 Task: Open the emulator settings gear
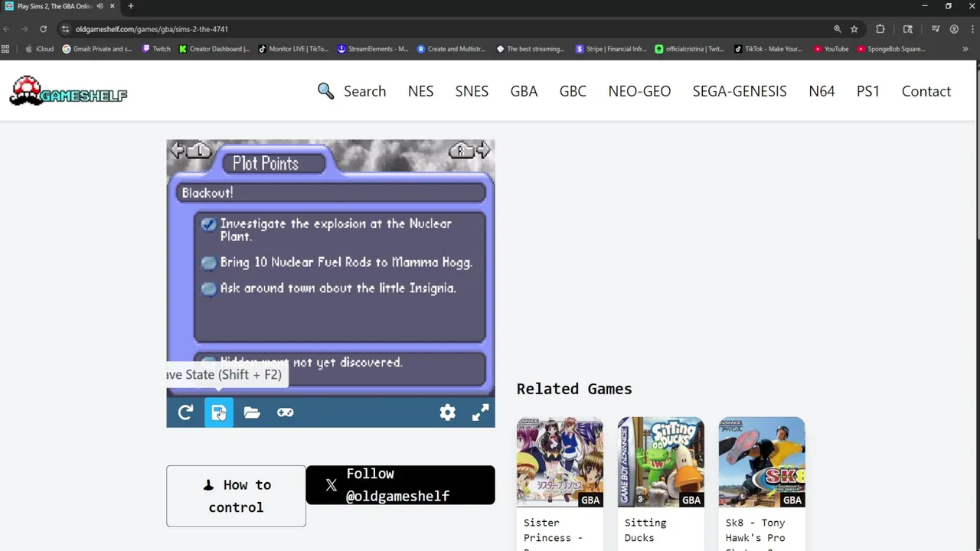coord(447,412)
